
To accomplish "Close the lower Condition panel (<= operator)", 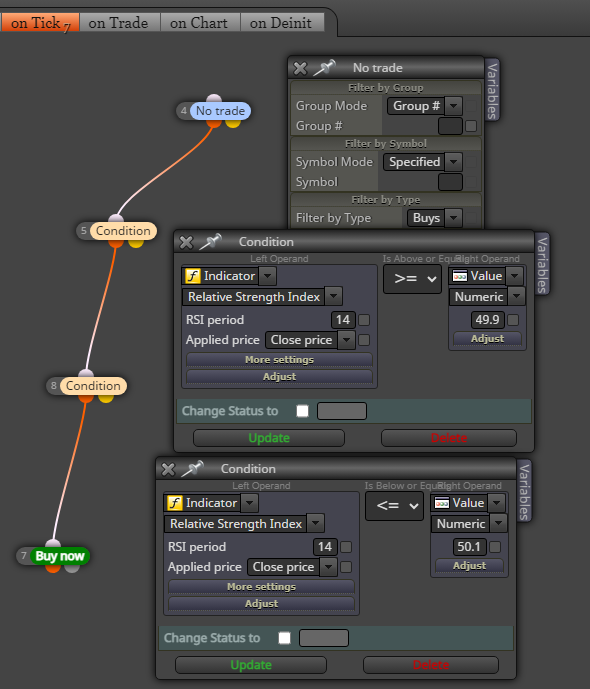I will click(168, 469).
